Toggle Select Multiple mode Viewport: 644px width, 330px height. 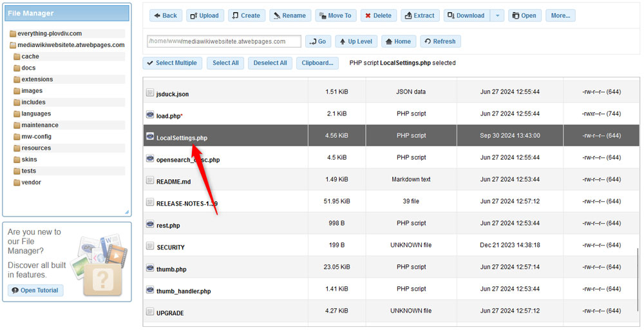coord(172,63)
